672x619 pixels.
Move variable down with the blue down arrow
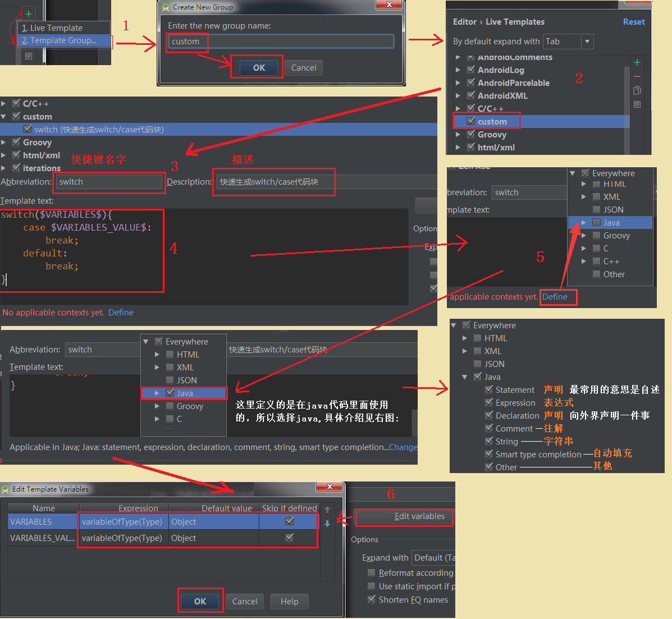point(327,524)
